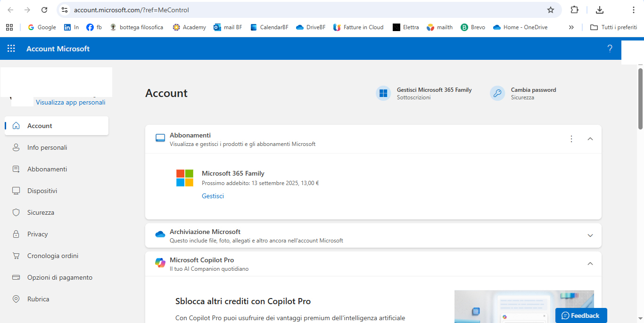Image resolution: width=644 pixels, height=323 pixels.
Task: Open the mailth bookmark
Action: pyautogui.click(x=439, y=27)
